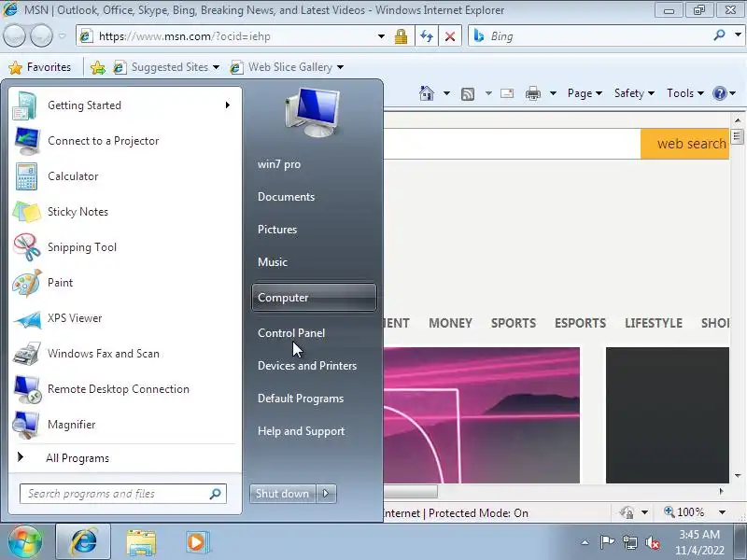Open Documents folder
Screen dimensions: 747x560
pos(314,197)
